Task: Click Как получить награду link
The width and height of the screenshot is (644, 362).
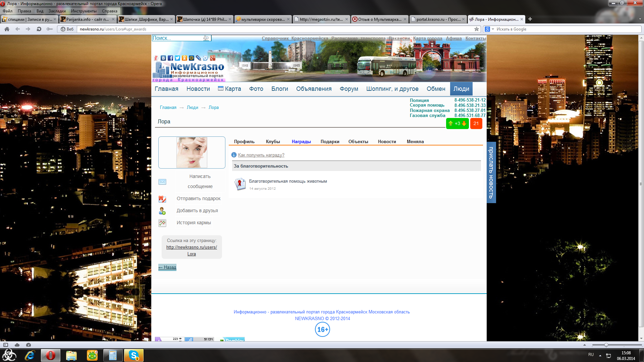Action: (x=261, y=155)
